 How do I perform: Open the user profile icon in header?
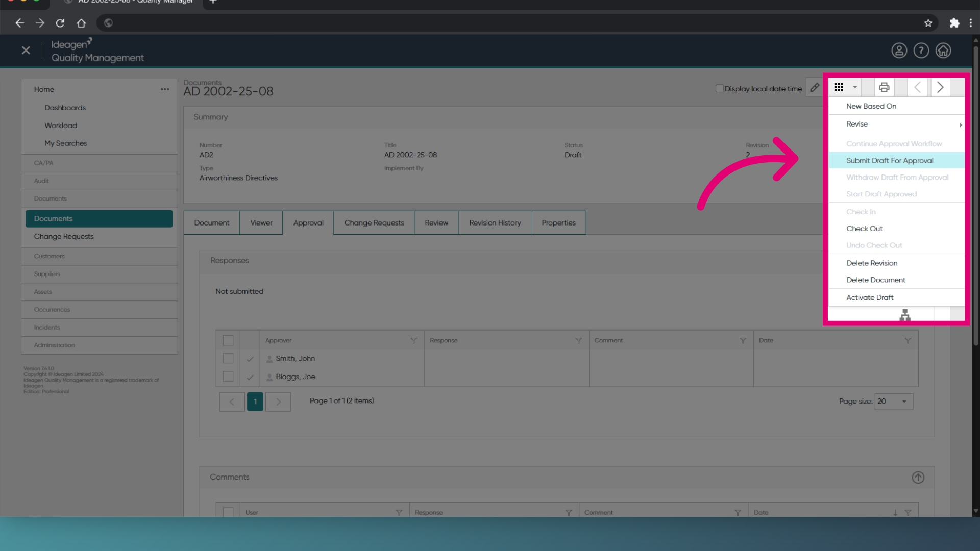click(x=899, y=51)
